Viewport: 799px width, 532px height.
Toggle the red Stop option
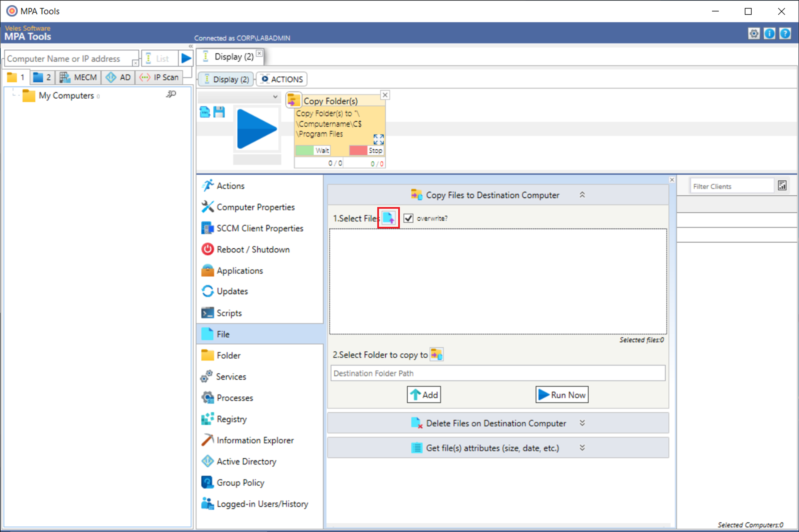[x=366, y=150]
